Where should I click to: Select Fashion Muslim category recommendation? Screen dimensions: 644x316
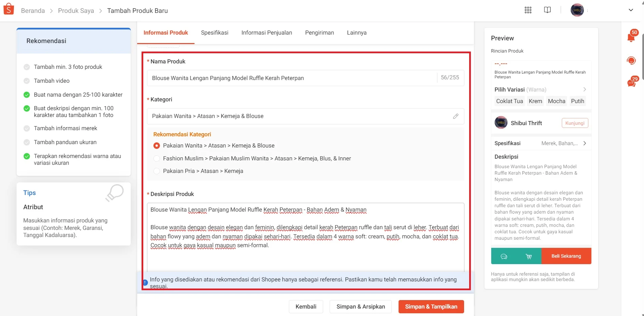[157, 158]
